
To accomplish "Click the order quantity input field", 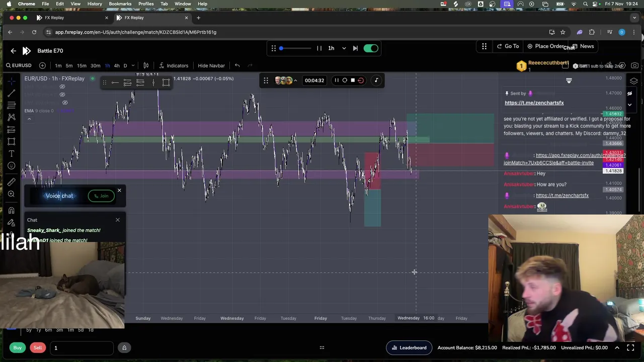I will coord(82,348).
